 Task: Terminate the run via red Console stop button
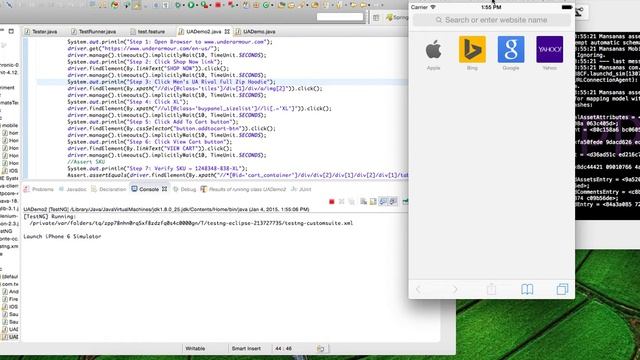click(x=331, y=202)
